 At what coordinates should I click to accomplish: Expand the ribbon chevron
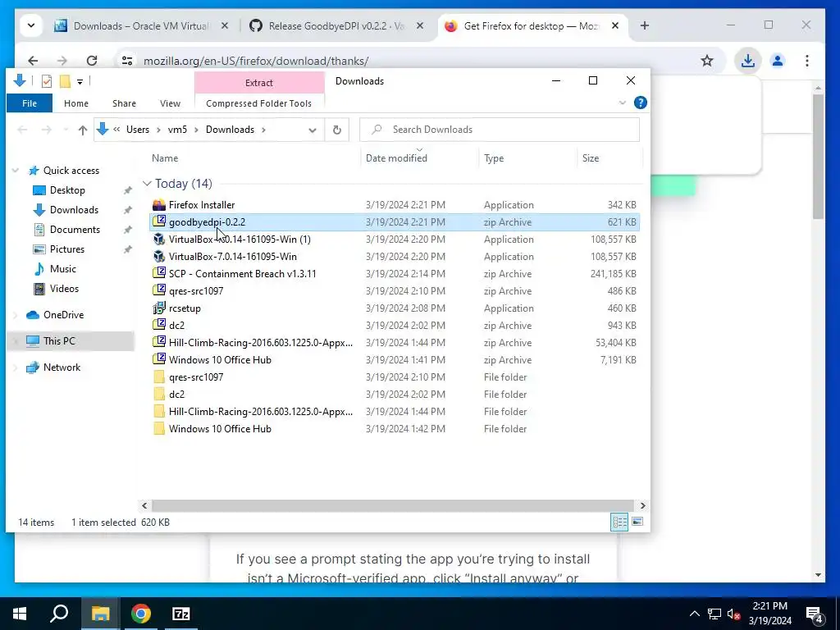622,103
